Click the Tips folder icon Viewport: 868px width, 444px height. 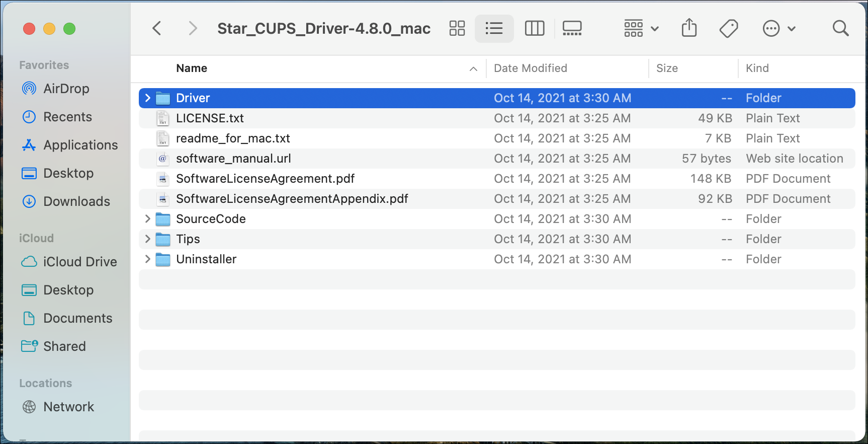[x=163, y=239]
